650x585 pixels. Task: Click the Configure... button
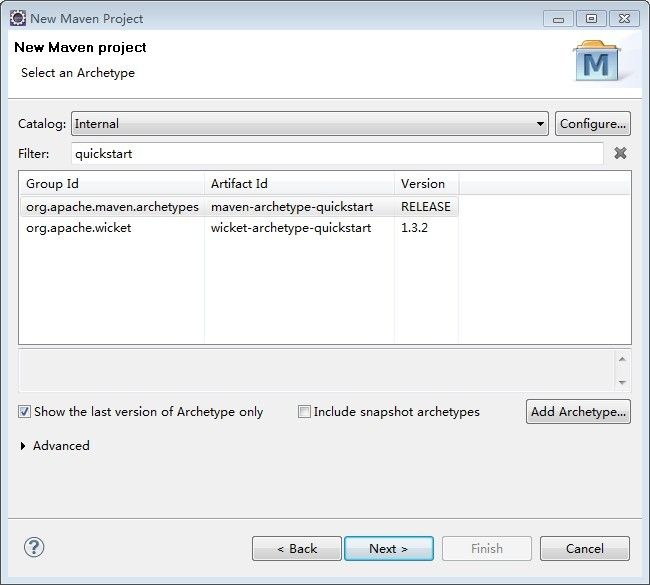593,124
